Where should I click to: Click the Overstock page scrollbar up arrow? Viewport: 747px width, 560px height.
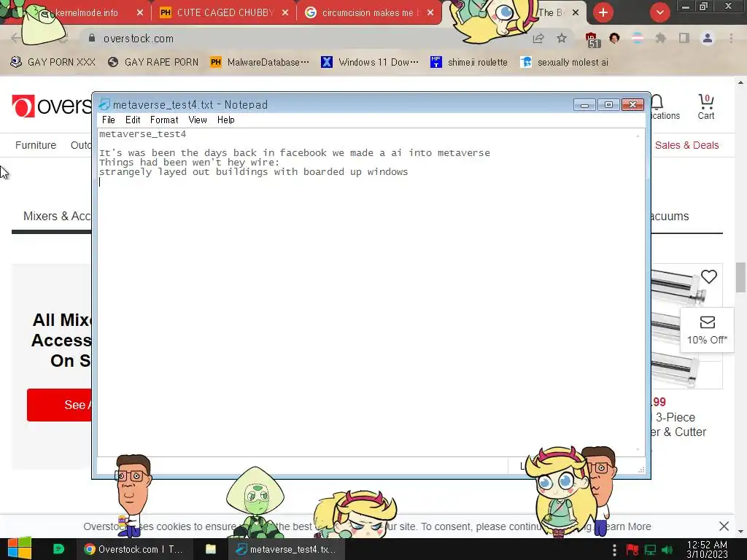click(741, 82)
